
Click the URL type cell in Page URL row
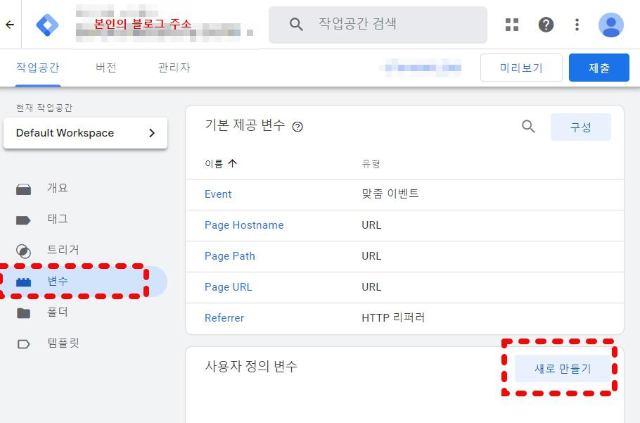click(371, 287)
